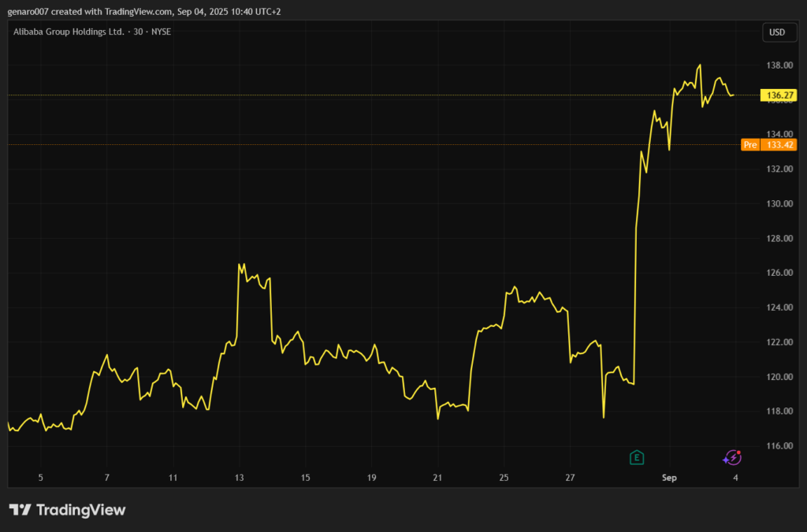Click the 116.00 level on price axis

click(779, 446)
